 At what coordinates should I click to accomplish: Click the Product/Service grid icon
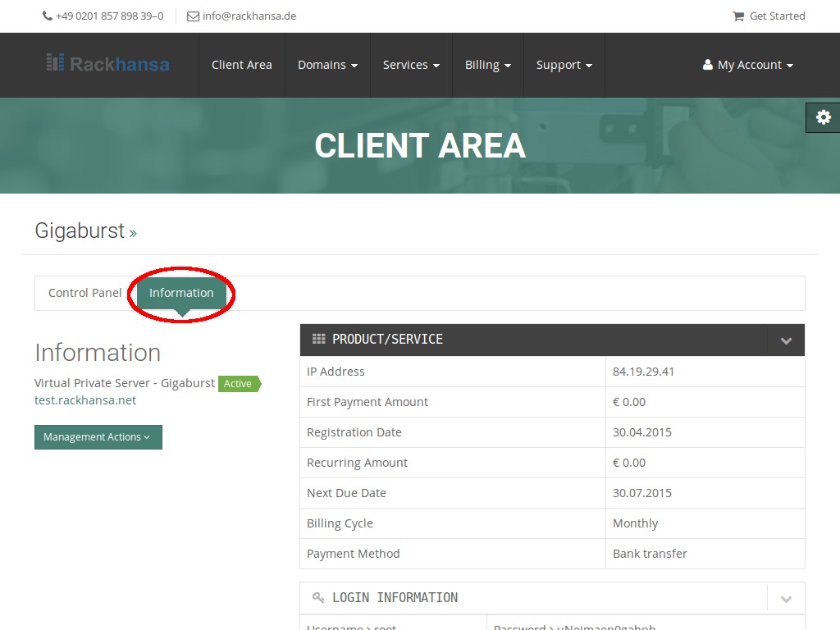[319, 339]
